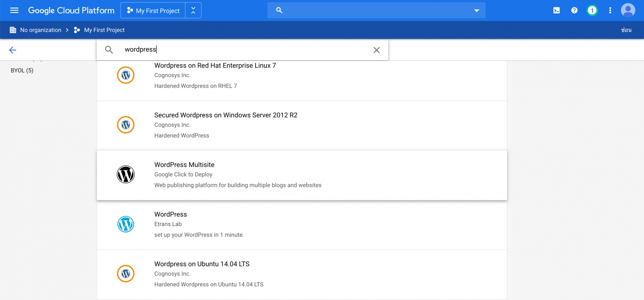Click 'Web publishing platform for building multiple blogs' text
644x300 pixels.
point(238,185)
